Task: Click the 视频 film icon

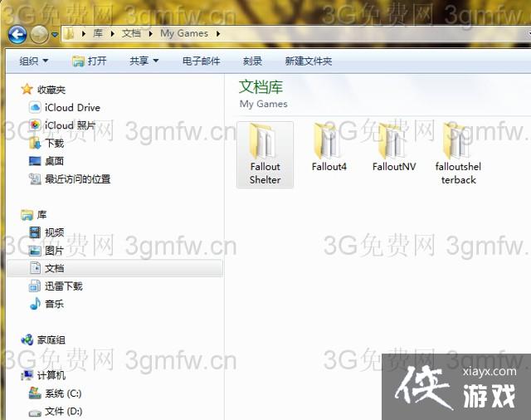Action: (35, 232)
